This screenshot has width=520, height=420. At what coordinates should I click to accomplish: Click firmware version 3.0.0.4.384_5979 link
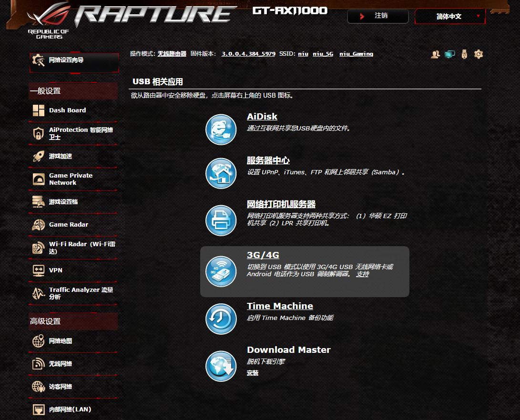click(248, 54)
